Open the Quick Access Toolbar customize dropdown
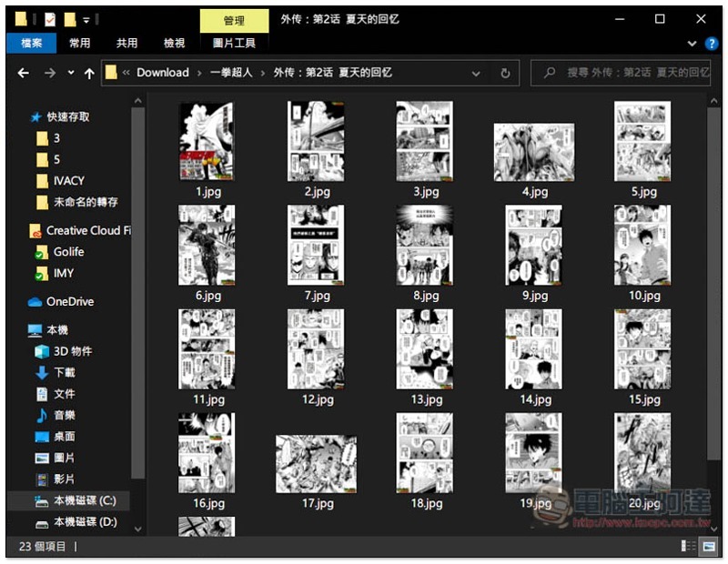 coord(86,20)
